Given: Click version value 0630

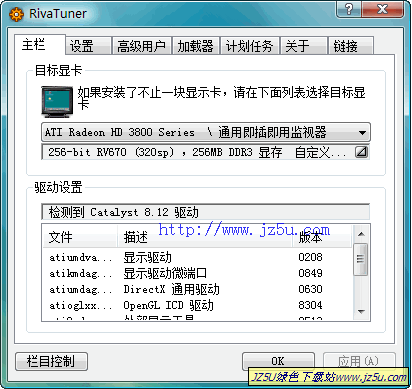Looking at the screenshot, I should 310,289.
